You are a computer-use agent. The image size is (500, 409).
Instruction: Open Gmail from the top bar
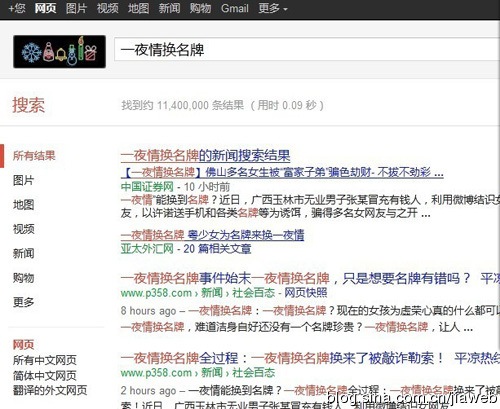pyautogui.click(x=235, y=8)
